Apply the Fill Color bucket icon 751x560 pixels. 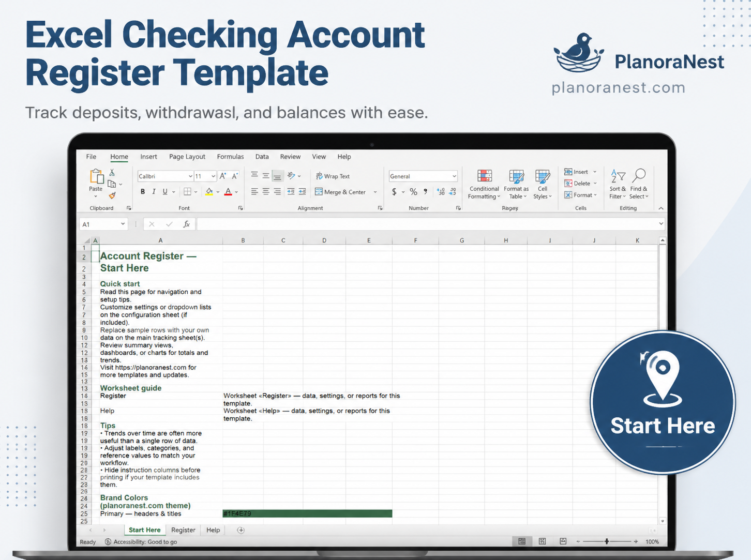(209, 192)
